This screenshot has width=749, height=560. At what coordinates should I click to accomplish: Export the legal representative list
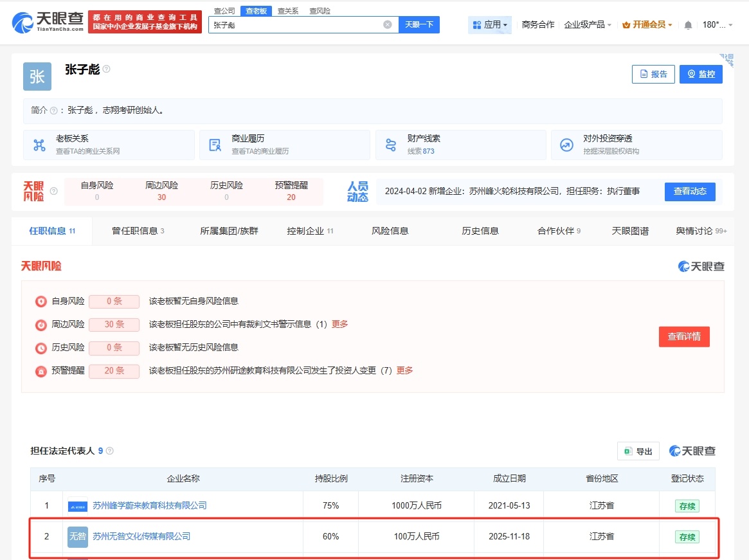[x=638, y=451]
